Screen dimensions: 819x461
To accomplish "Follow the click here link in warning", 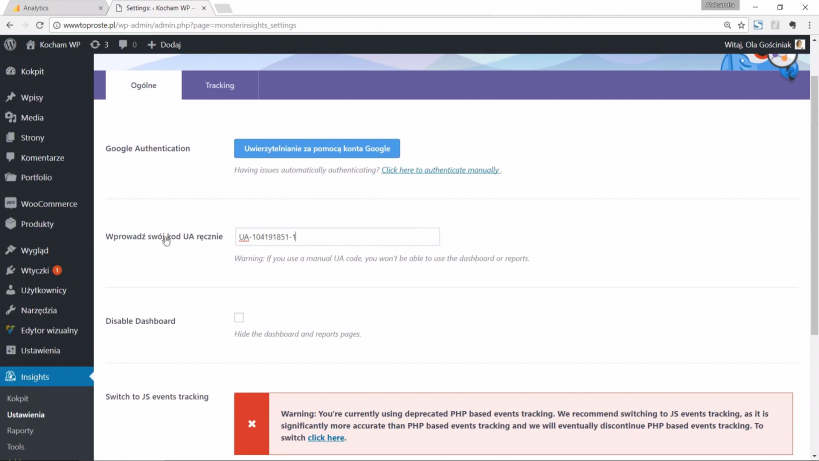I will click(326, 438).
